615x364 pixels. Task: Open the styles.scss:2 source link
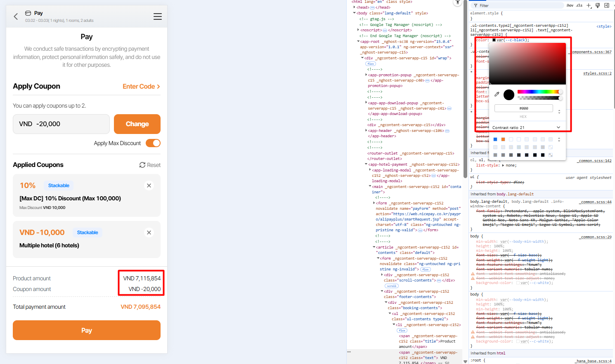coord(597,73)
